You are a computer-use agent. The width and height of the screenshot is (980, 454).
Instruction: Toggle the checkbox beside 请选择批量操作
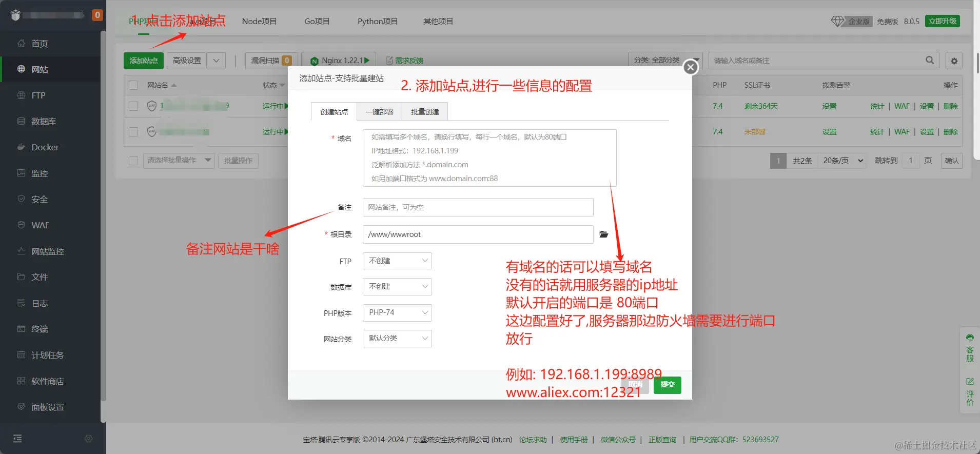coord(133,161)
